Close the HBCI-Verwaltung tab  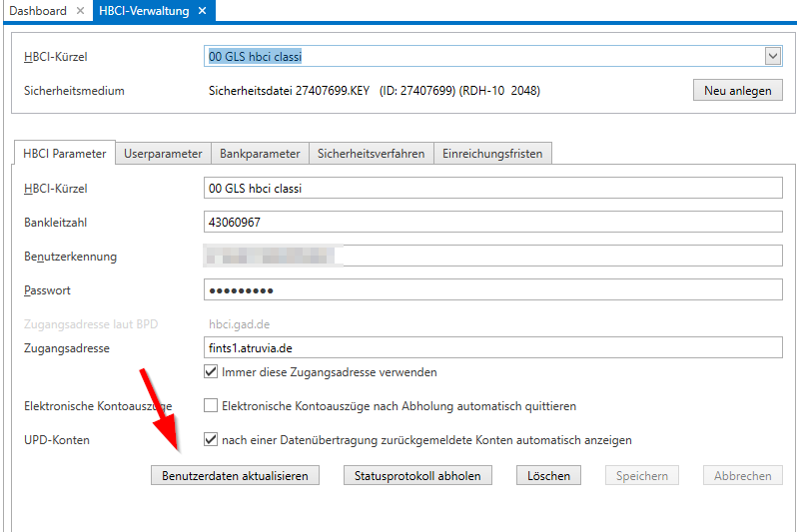[x=201, y=11]
